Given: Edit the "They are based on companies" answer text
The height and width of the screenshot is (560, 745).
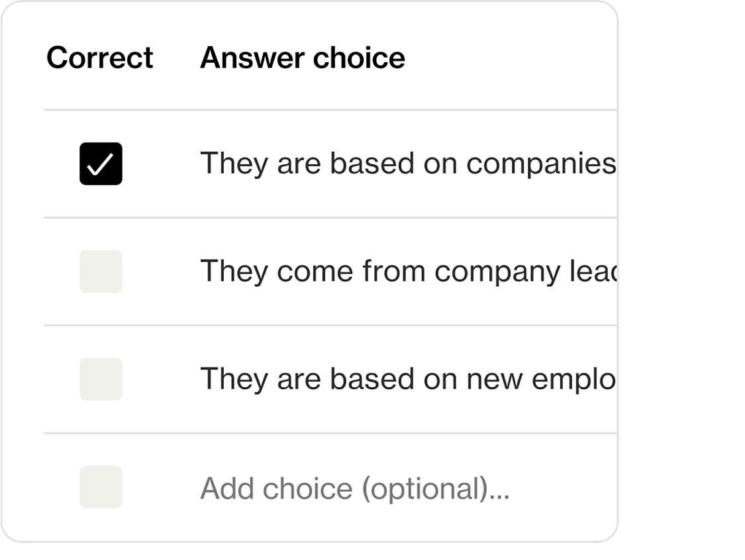Looking at the screenshot, I should click(x=408, y=164).
